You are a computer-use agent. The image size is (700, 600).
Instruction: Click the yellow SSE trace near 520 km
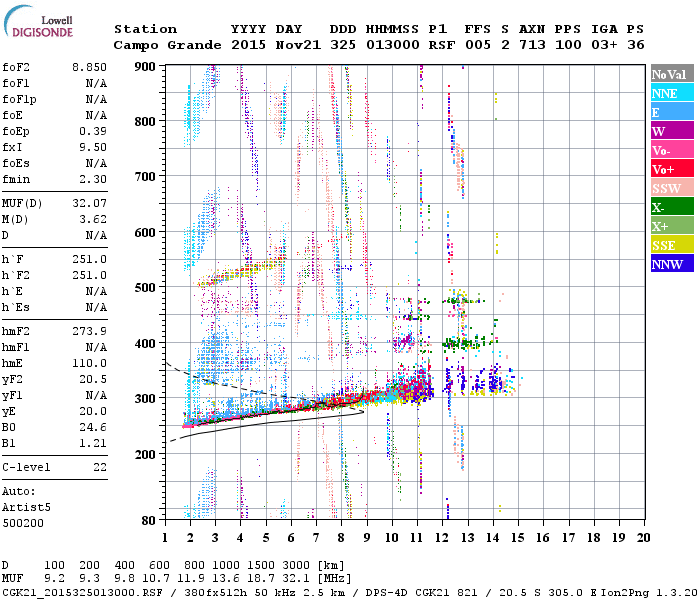click(241, 271)
